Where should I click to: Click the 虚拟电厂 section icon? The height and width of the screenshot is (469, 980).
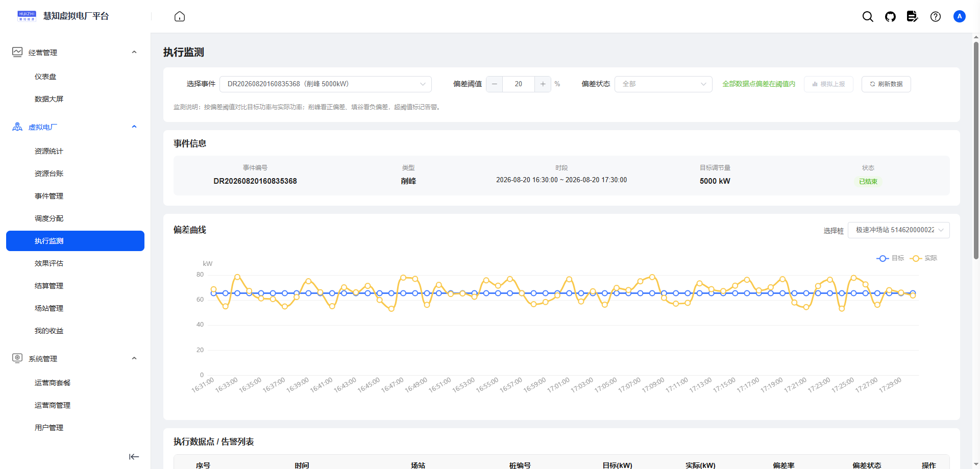(17, 127)
